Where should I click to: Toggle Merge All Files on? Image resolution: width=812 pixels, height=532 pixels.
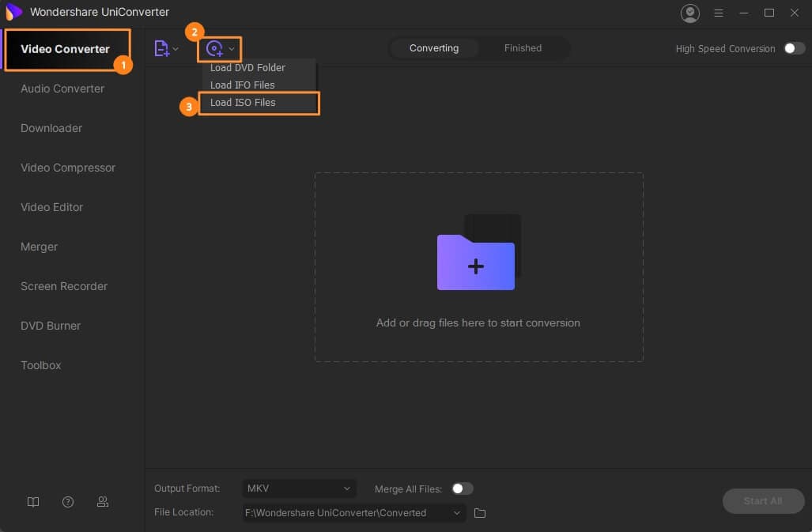(463, 489)
